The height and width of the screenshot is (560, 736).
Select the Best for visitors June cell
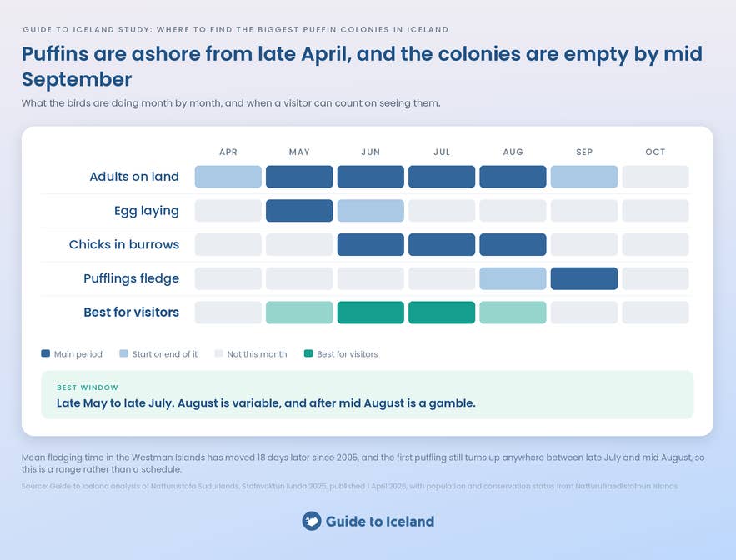[x=371, y=312]
